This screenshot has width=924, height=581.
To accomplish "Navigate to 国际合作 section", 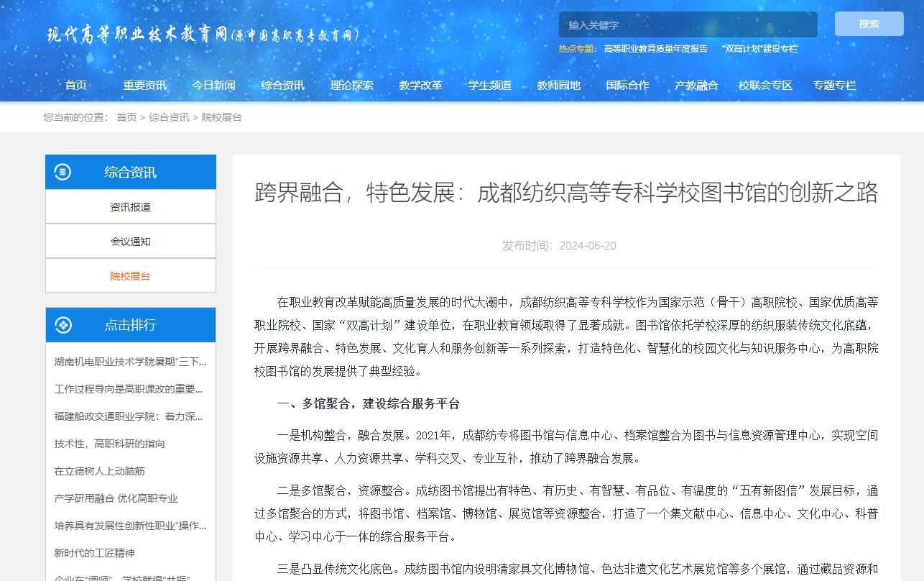I will click(x=627, y=86).
